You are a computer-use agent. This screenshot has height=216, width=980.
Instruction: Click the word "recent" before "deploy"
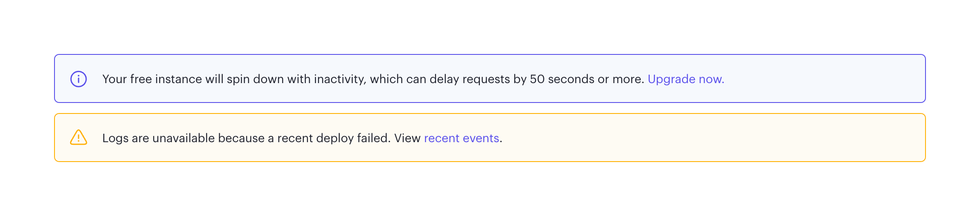coord(295,138)
